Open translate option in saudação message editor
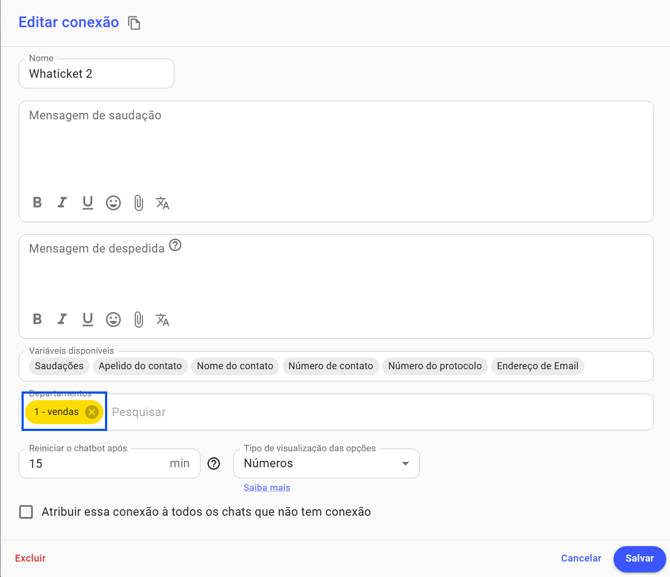This screenshot has width=670, height=577. (162, 203)
